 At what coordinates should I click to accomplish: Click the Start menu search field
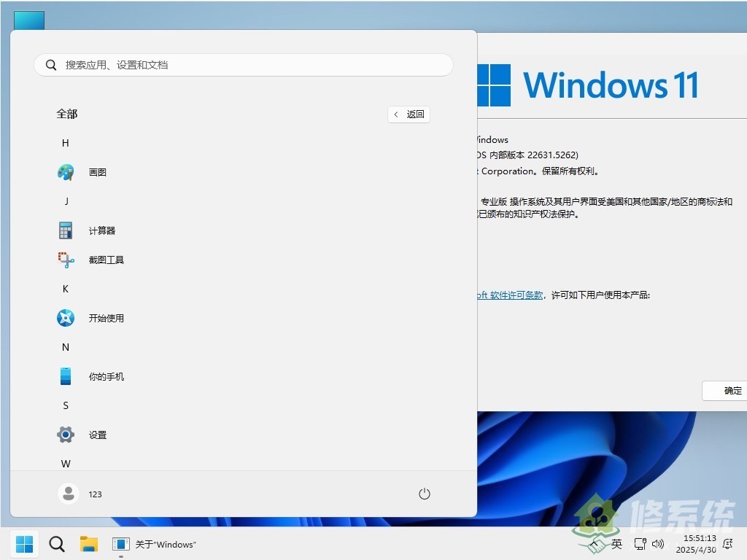[x=244, y=65]
